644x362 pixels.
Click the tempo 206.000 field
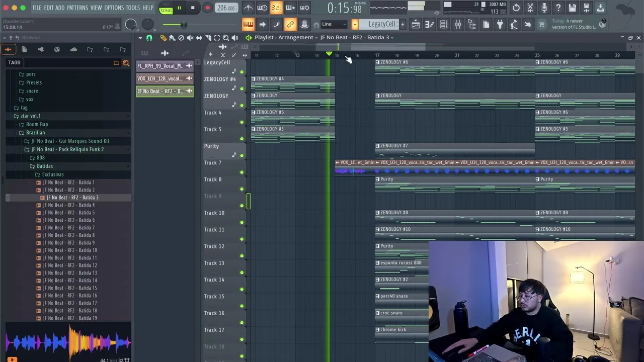click(x=226, y=8)
